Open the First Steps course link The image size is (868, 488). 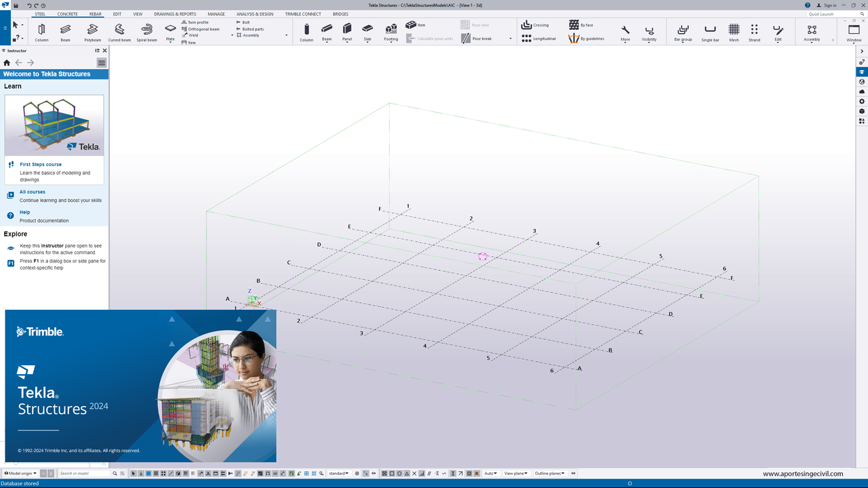click(x=41, y=164)
